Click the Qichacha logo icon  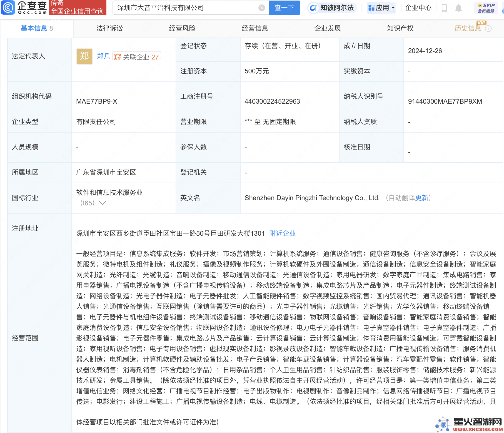tap(8, 8)
